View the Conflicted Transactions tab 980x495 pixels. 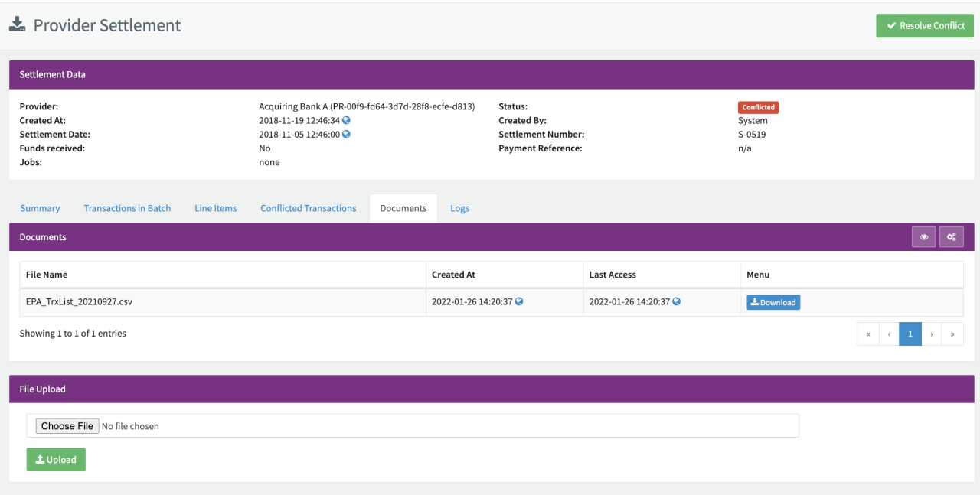coord(309,208)
